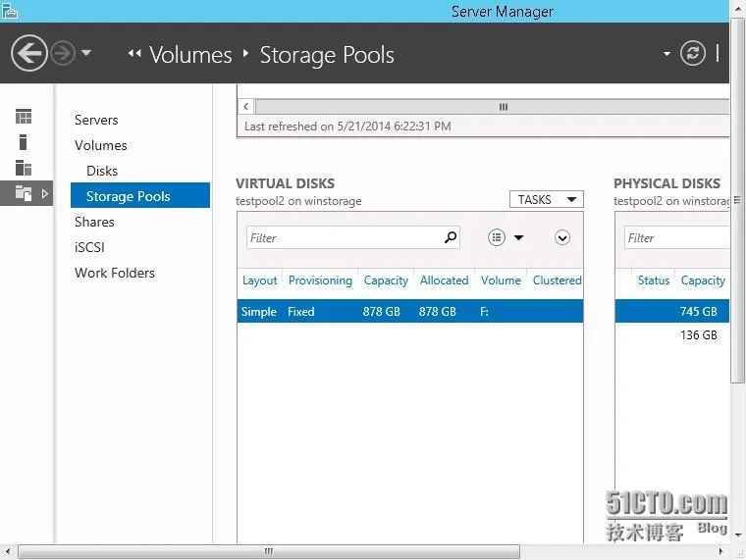Click the storage pools list left scroll arrow
This screenshot has width=746, height=560.
(x=246, y=107)
